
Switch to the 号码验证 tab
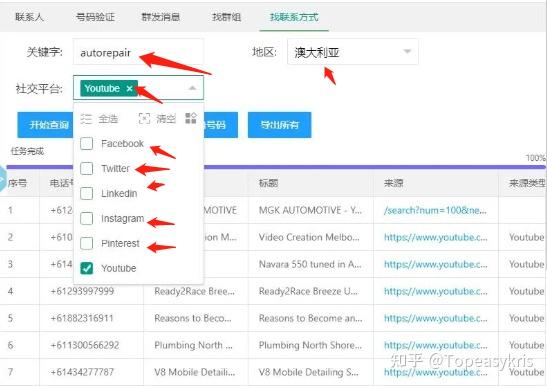(x=95, y=17)
